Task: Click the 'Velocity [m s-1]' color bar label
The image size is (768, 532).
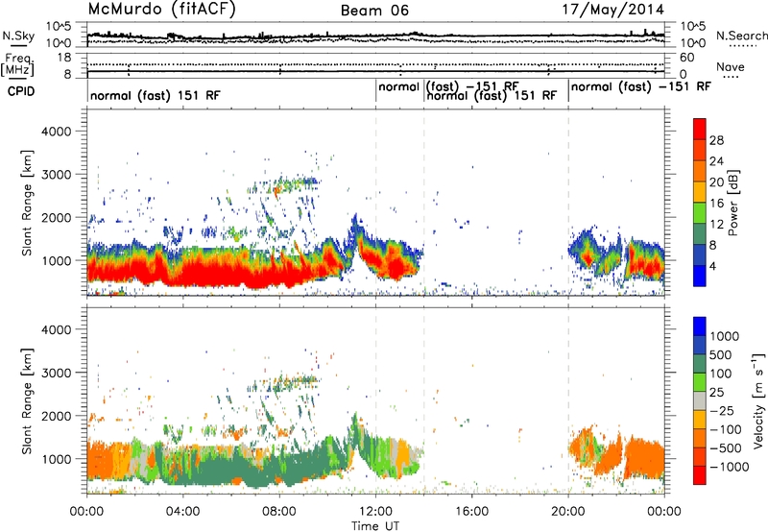Action: pos(758,400)
